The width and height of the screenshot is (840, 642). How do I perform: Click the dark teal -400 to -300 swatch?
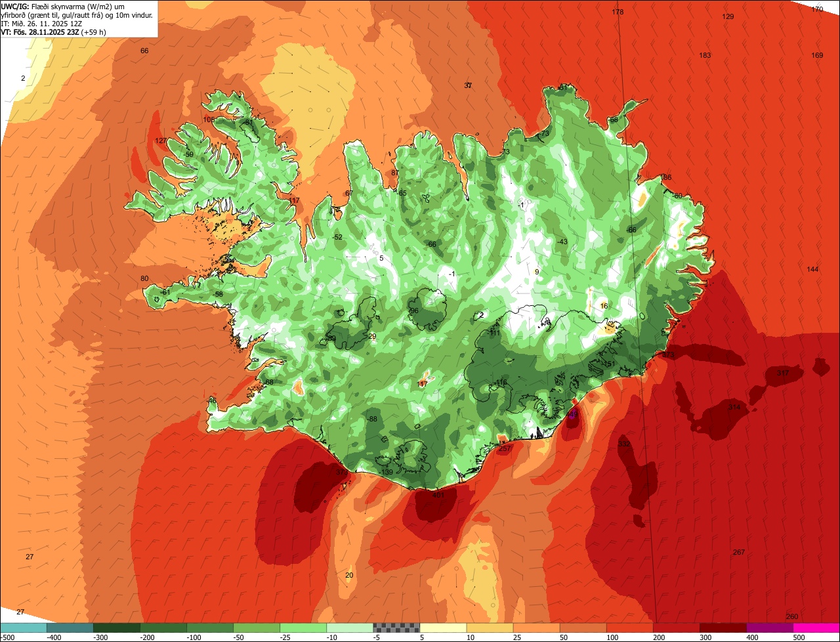click(70, 628)
